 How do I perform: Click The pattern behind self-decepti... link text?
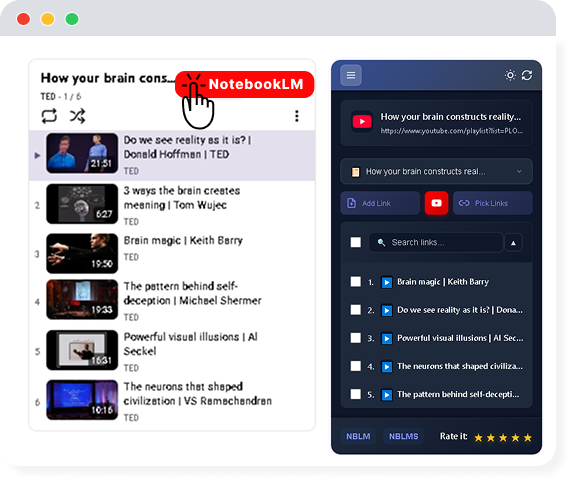click(458, 394)
